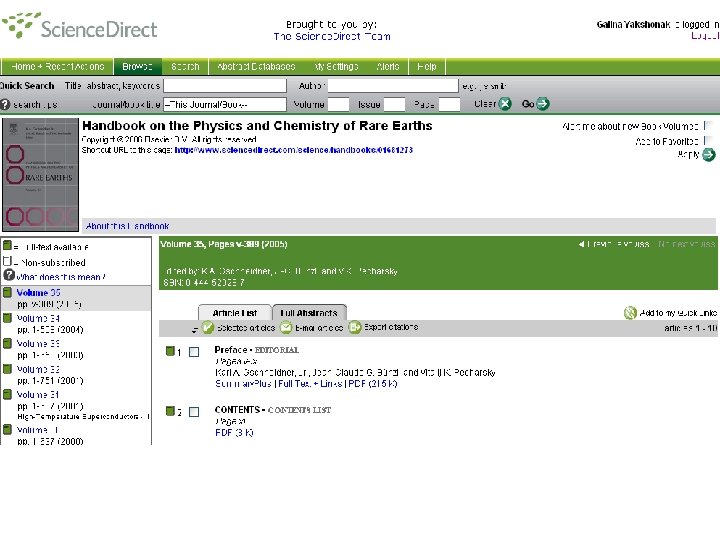Image resolution: width=720 pixels, height=540 pixels.
Task: Click the full-text icon beside Preface entry
Action: click(x=170, y=351)
